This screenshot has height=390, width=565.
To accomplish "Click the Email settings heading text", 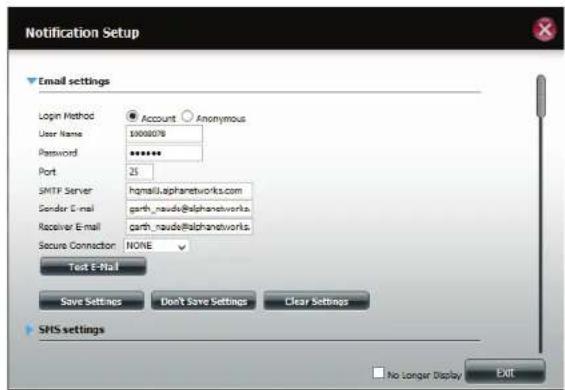I will point(74,81).
